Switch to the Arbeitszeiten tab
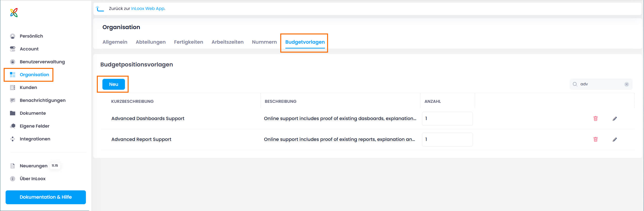This screenshot has width=644, height=211. (x=227, y=42)
